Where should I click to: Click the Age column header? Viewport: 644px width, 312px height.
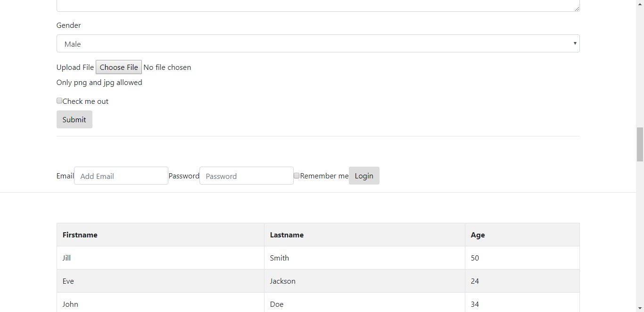point(478,235)
